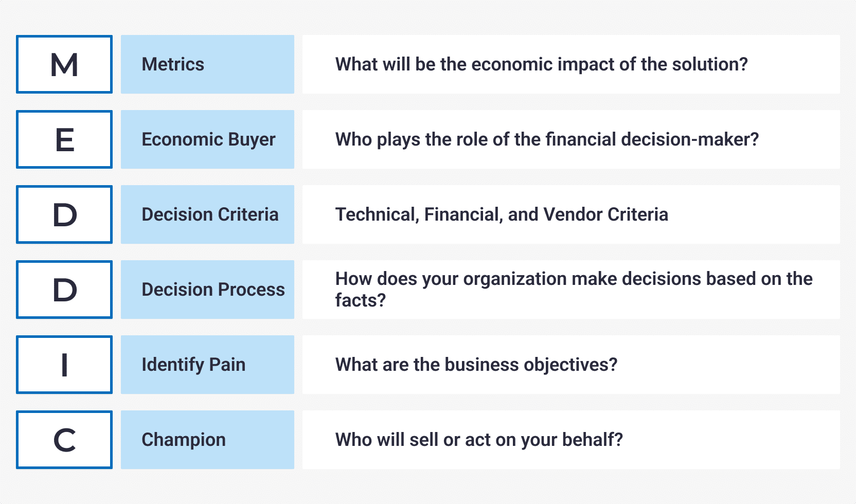Screen dimensions: 856x504
Task: Select the organization decisions question text
Action: tap(574, 290)
